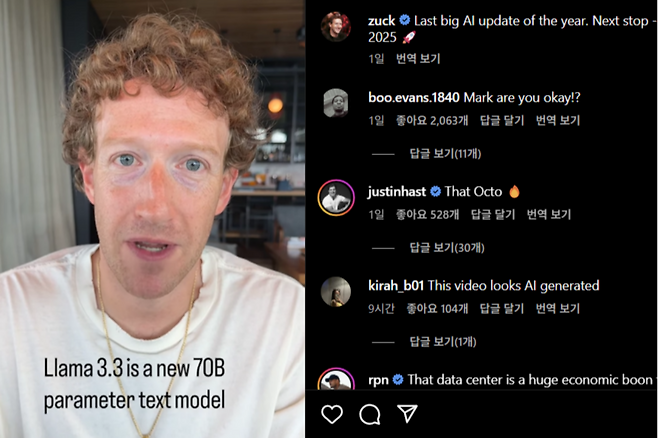Expand 11 replies under boo.evans.1840's comment
Image resolution: width=658 pixels, height=438 pixels.
click(x=445, y=154)
